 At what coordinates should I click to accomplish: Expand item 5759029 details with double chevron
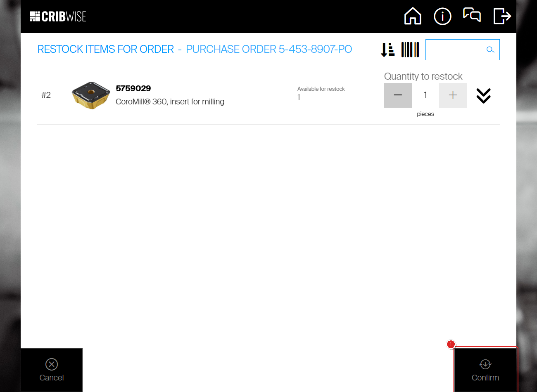point(483,96)
